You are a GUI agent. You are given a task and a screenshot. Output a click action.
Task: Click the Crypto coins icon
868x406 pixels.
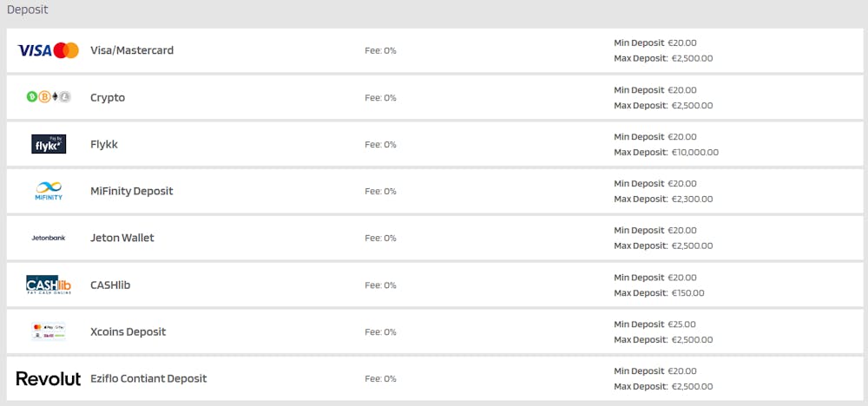pos(49,97)
